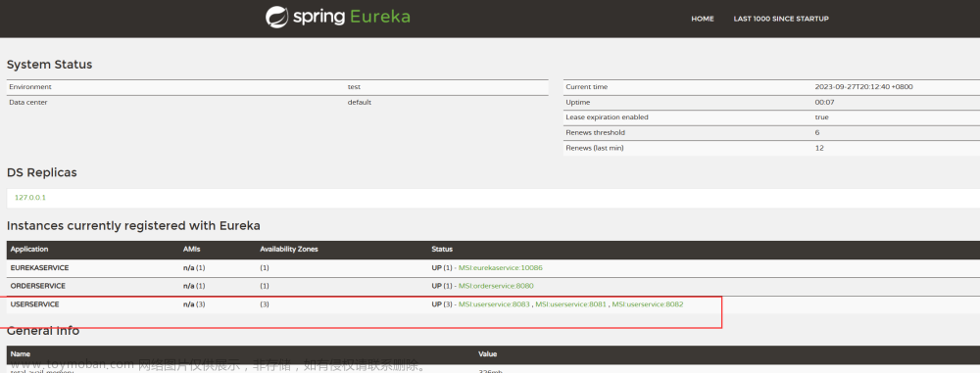Click the Spring Eureka logo
Viewport: 980px width, 373px height.
pos(337,17)
